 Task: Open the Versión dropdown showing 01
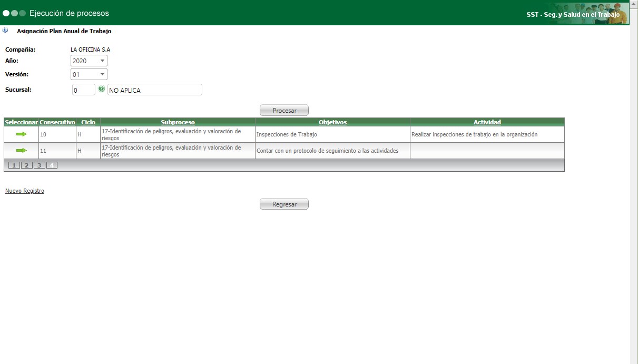pos(89,74)
